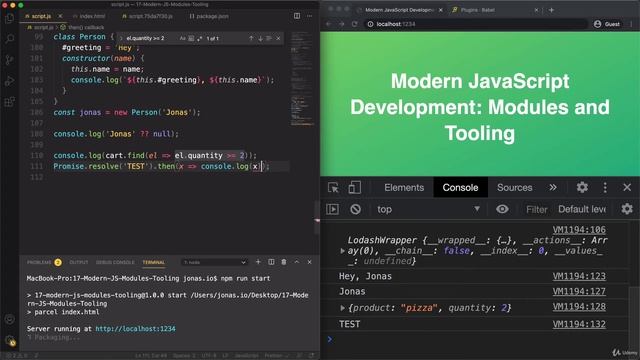Toggle Match Case in find widget
This screenshot has width=640, height=360.
coord(182,38)
